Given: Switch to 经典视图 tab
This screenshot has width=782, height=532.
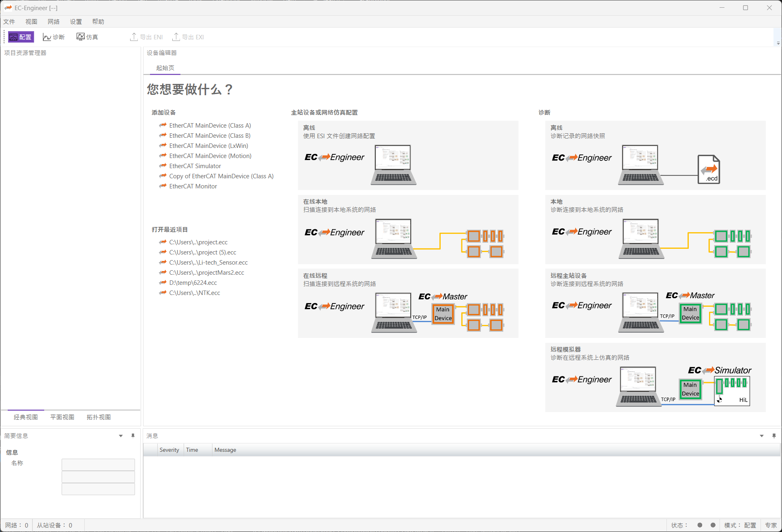Looking at the screenshot, I should [26, 417].
